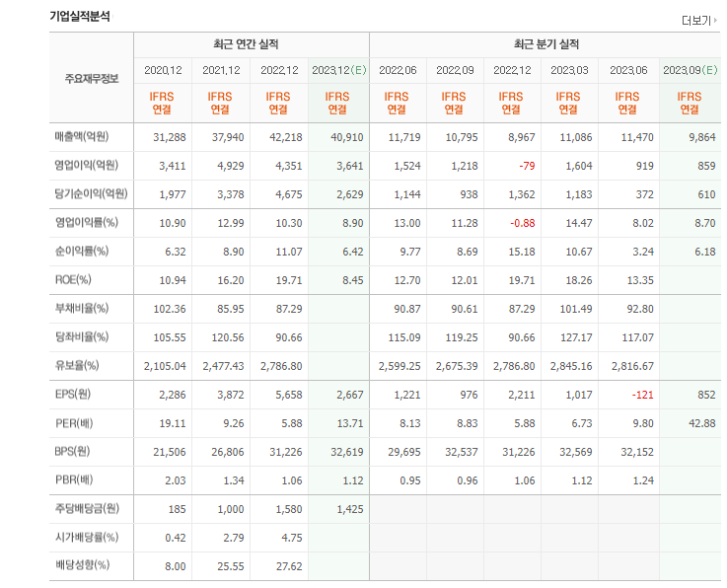Image resolution: width=727 pixels, height=588 pixels.
Task: Click debt ratio value 102.36
Action: (x=170, y=310)
